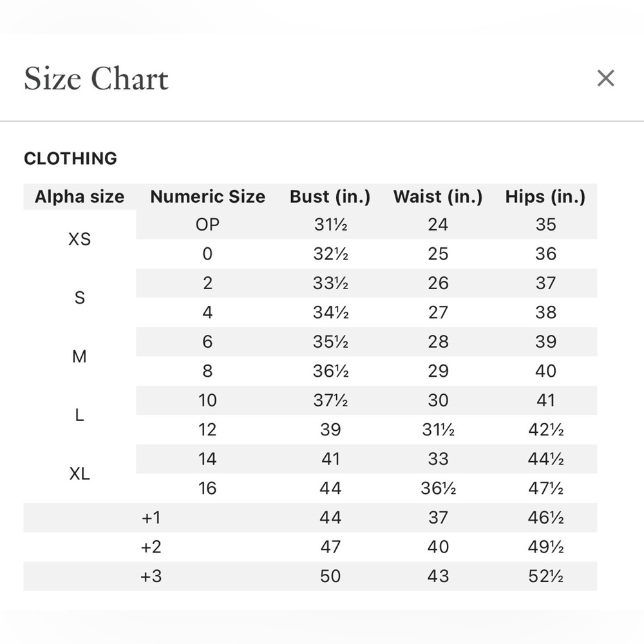
Task: Click the OP numeric size cell
Action: 207,225
